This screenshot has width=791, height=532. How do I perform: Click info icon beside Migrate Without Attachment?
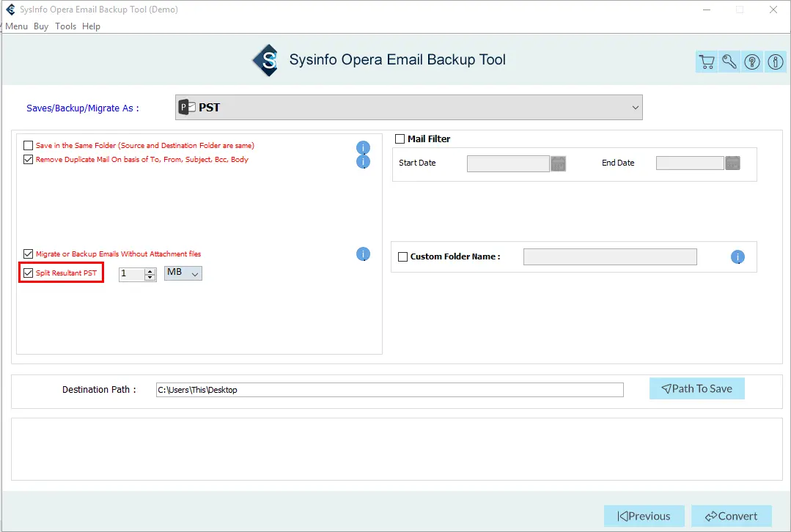pos(364,254)
